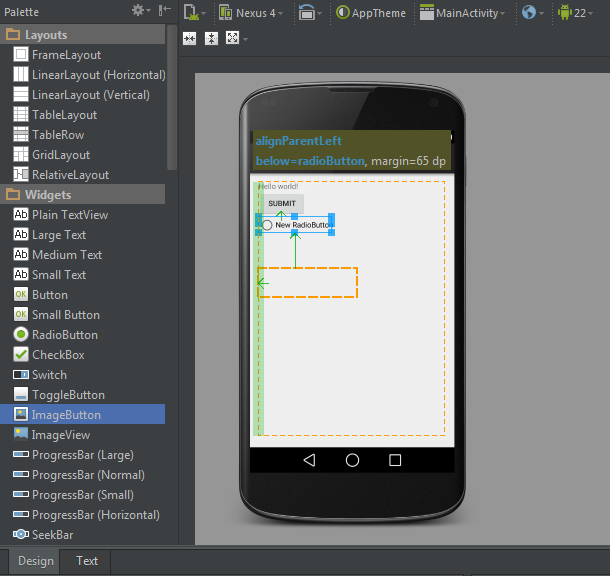
Task: Click the SUBMIT button in preview
Action: pyautogui.click(x=282, y=203)
